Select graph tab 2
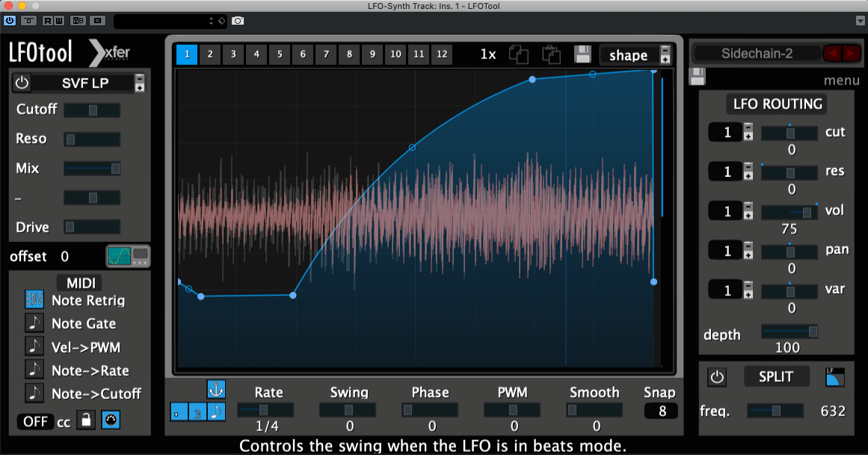 coord(210,55)
